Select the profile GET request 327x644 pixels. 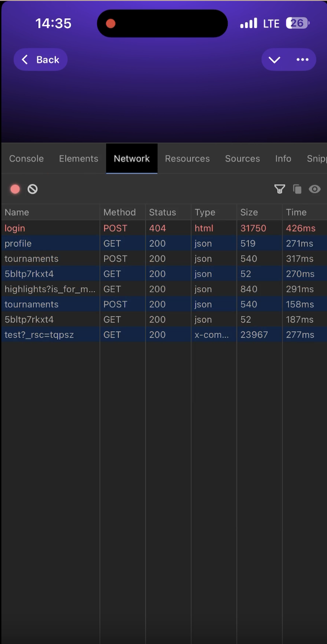click(x=164, y=243)
